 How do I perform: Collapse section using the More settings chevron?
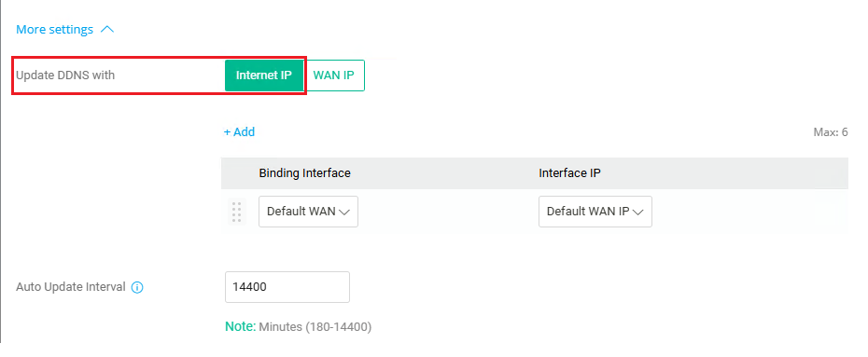pos(107,29)
